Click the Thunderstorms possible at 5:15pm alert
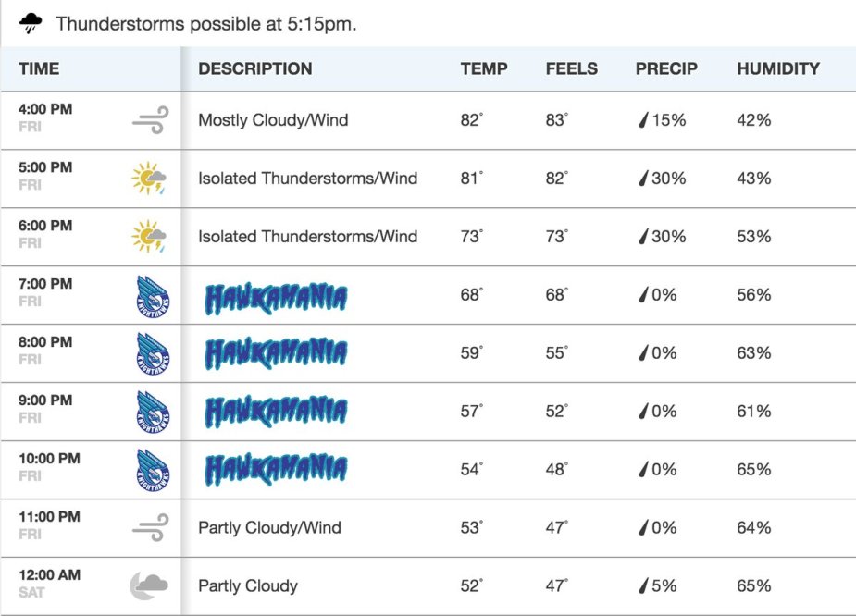856x616 pixels. [x=206, y=23]
